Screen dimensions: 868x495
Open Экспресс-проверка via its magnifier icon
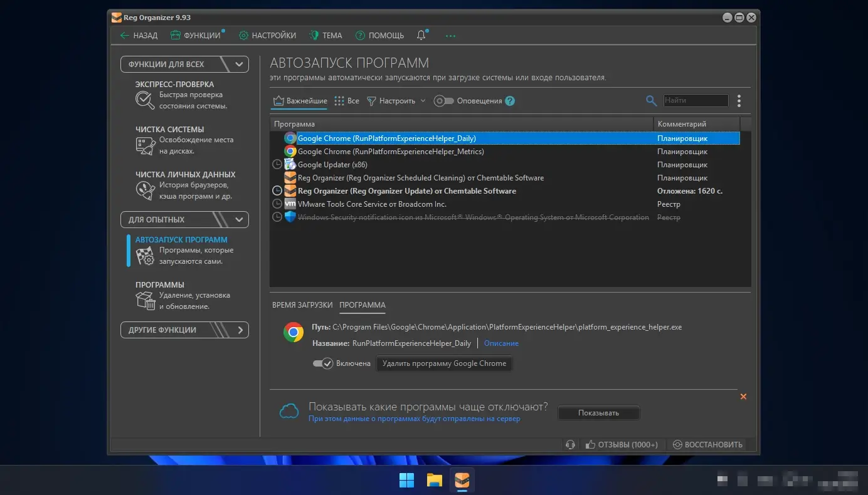click(145, 100)
